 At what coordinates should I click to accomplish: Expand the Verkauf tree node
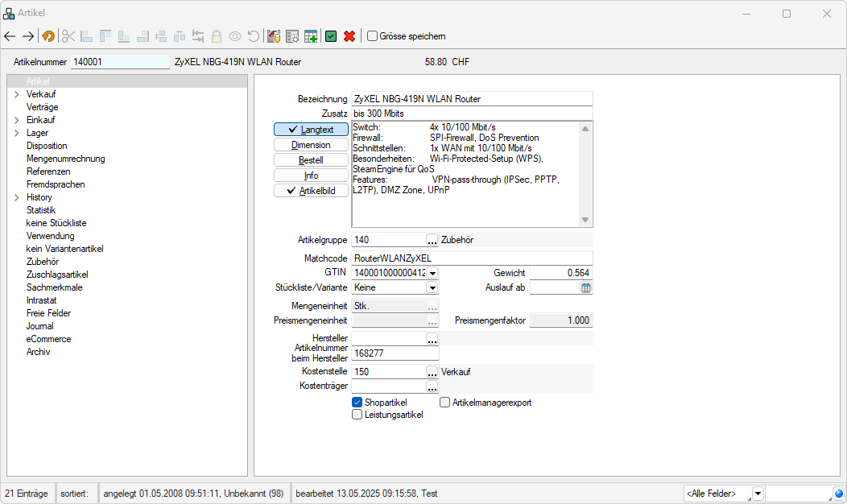pyautogui.click(x=16, y=94)
